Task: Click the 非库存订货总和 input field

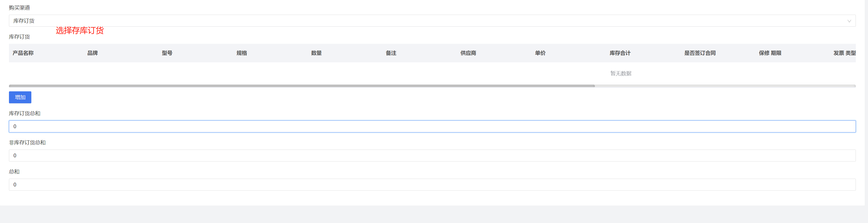Action: pos(432,155)
